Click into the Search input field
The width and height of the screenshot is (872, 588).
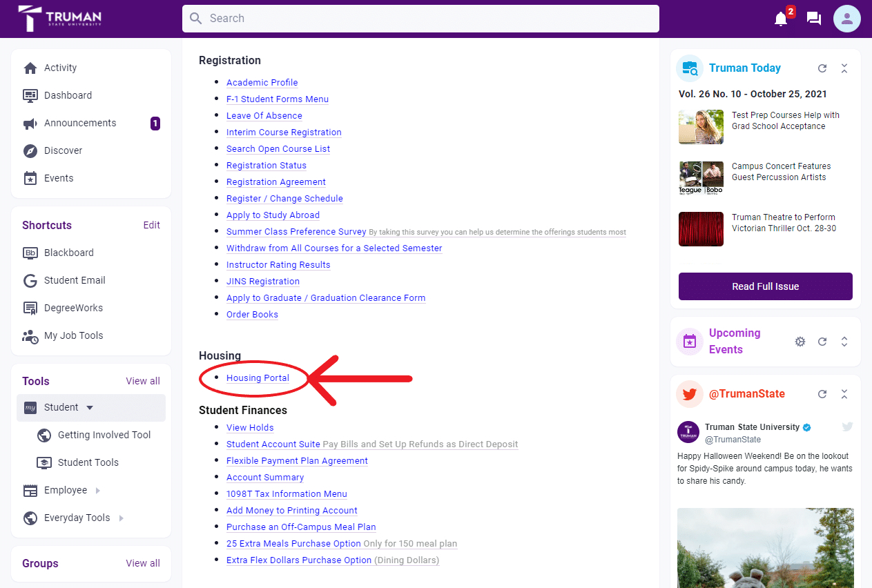pyautogui.click(x=420, y=19)
